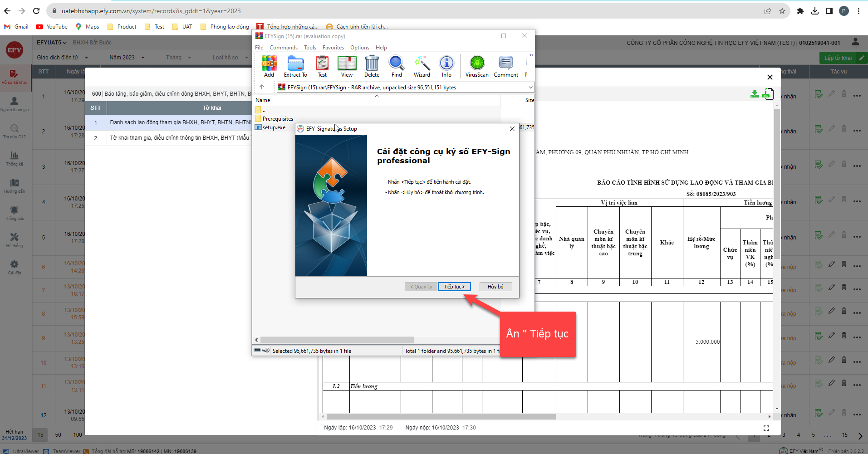The height and width of the screenshot is (454, 868).
Task: Launch the Wizard tool
Action: tap(422, 66)
